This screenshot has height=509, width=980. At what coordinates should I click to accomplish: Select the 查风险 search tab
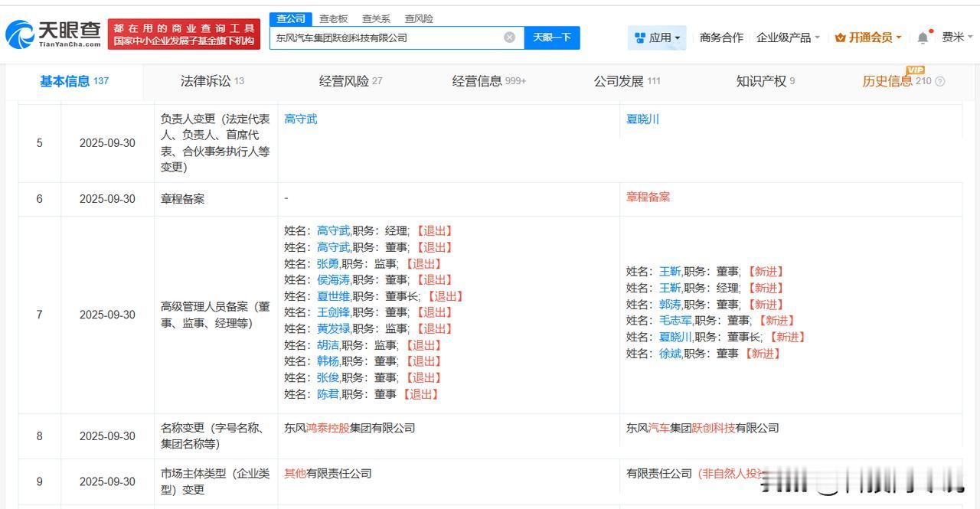click(x=419, y=18)
